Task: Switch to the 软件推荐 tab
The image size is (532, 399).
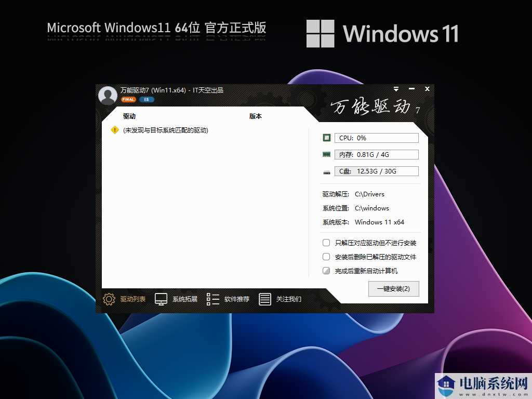Action: click(237, 299)
